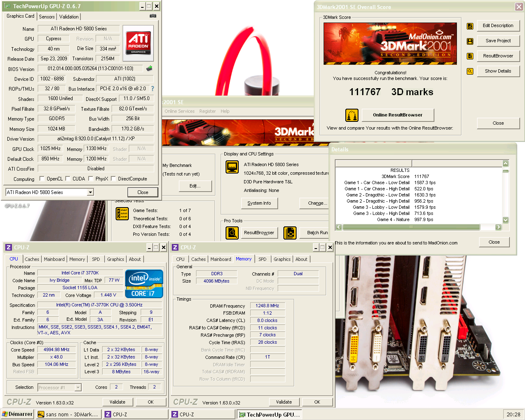This screenshot has height=420, width=525.
Task: Open the Démarrer start menu
Action: (x=17, y=414)
